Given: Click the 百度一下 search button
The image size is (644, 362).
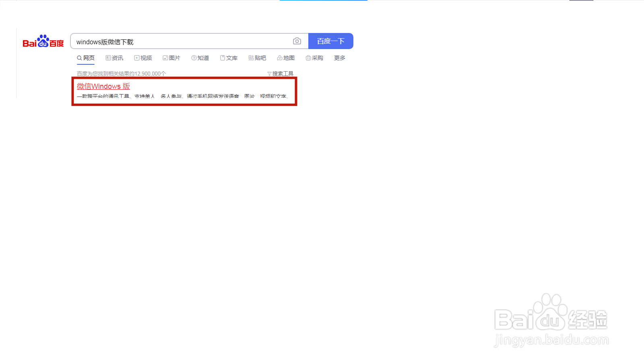Looking at the screenshot, I should (x=330, y=41).
